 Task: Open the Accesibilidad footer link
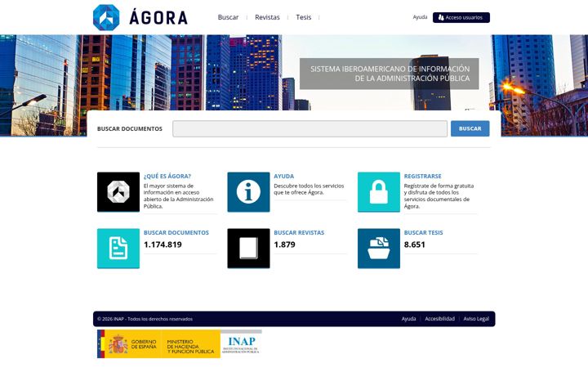click(x=440, y=319)
